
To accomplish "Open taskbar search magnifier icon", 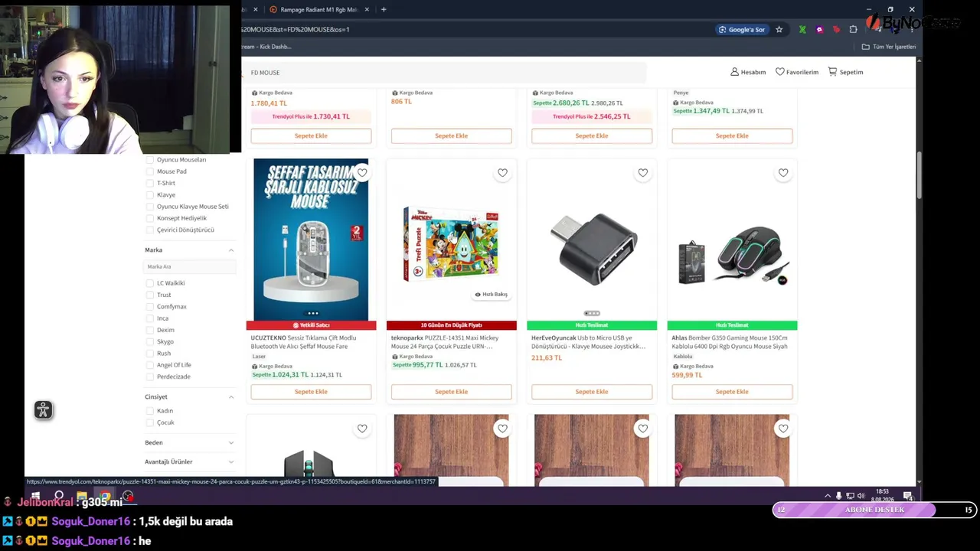I will pos(59,496).
